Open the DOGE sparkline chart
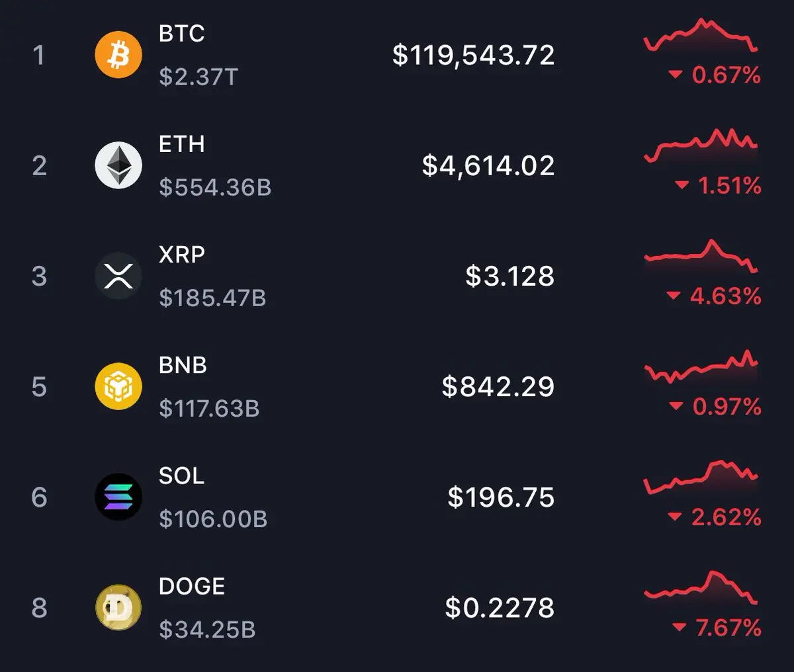 pos(701,587)
